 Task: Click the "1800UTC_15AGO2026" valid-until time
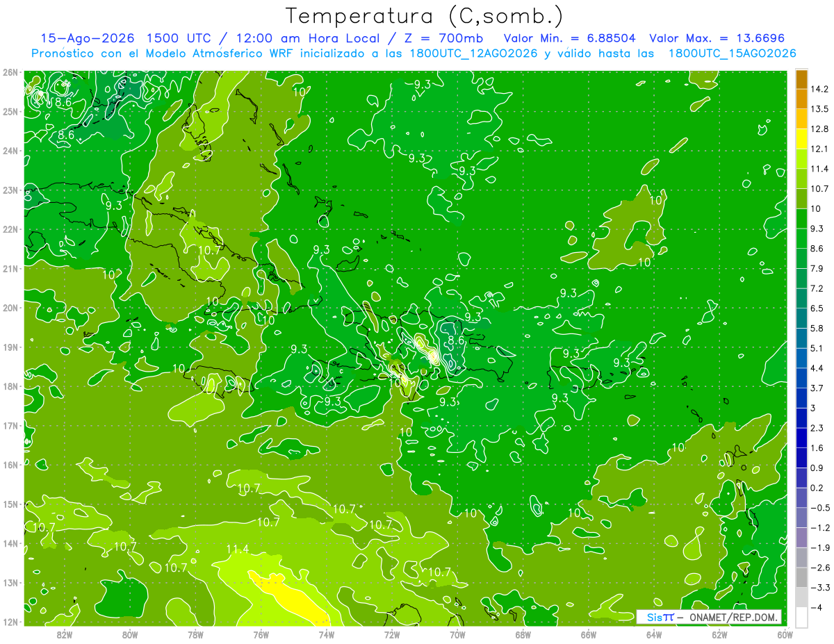coord(732,53)
